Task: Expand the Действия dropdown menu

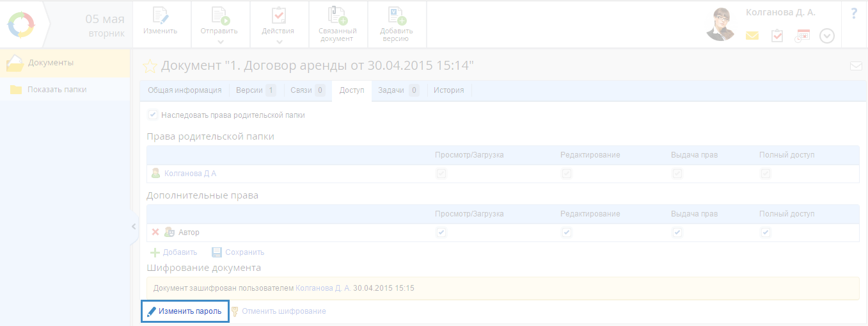Action: 279,42
